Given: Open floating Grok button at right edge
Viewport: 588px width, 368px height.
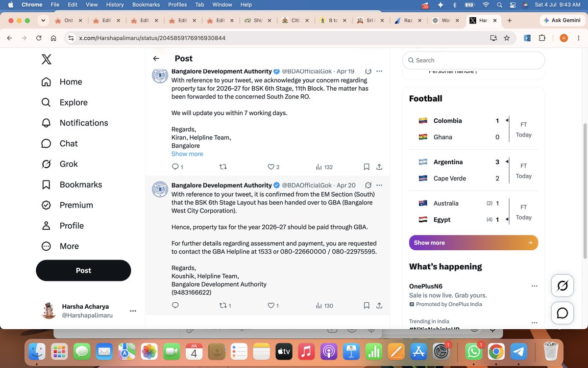Looking at the screenshot, I should 563,286.
